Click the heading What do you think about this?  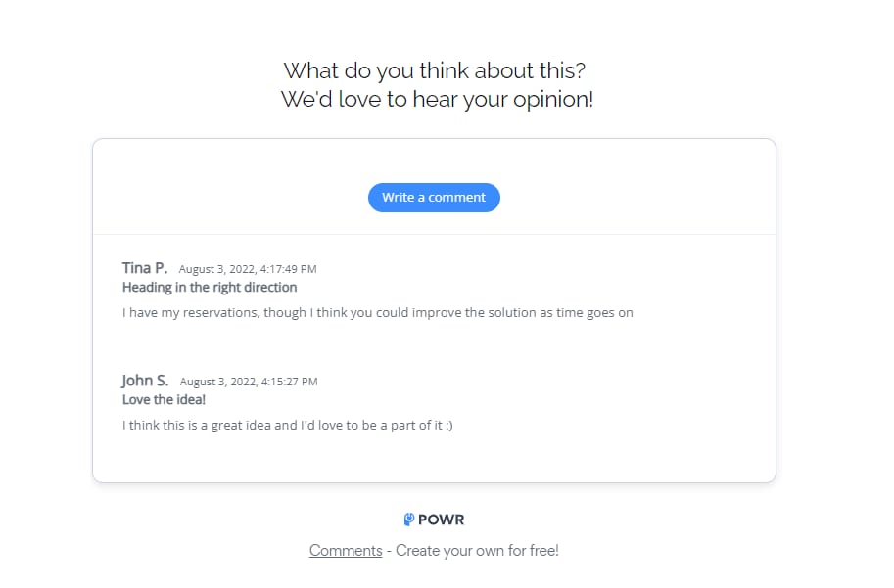coord(434,69)
